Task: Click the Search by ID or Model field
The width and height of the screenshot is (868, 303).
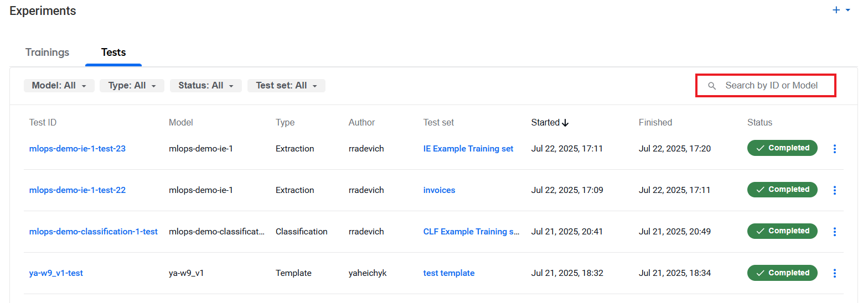Action: click(x=766, y=86)
